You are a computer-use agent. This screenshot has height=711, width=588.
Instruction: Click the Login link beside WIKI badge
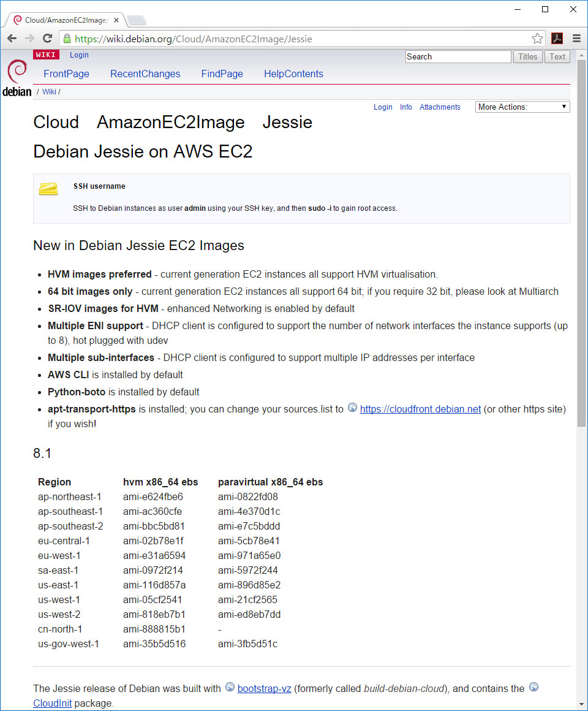point(79,55)
